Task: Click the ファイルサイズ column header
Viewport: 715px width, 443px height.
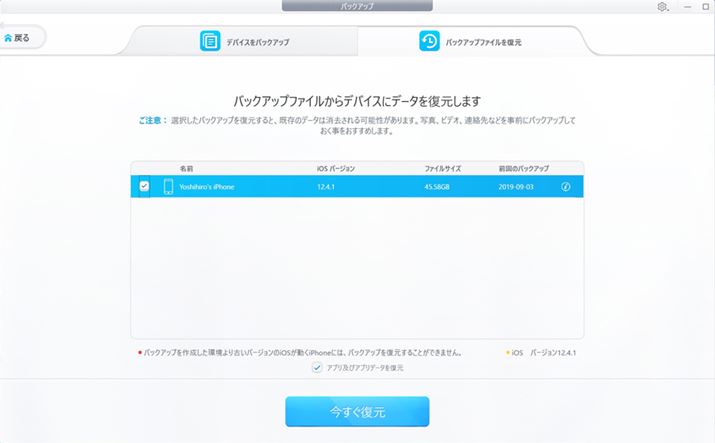Action: point(442,168)
